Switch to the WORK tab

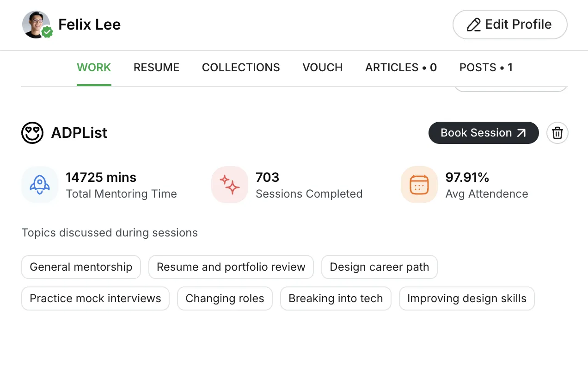coord(94,68)
